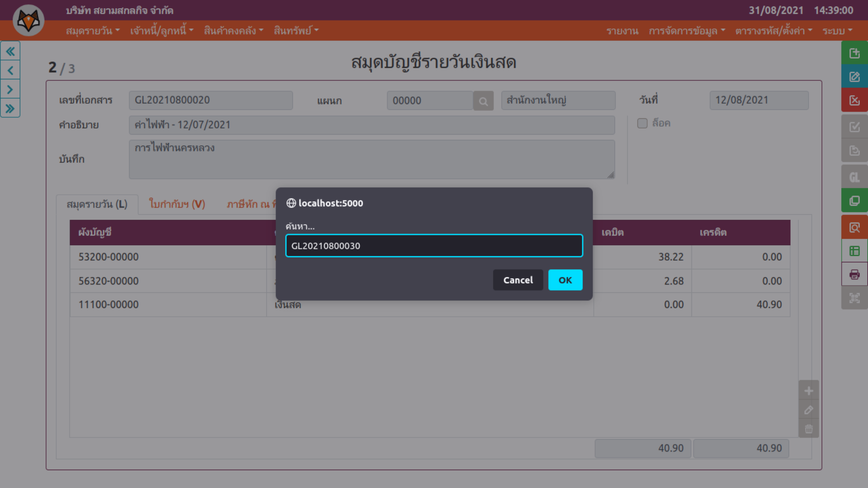Click the green new document icon
Screen dimensions: 868x488
pos(855,53)
